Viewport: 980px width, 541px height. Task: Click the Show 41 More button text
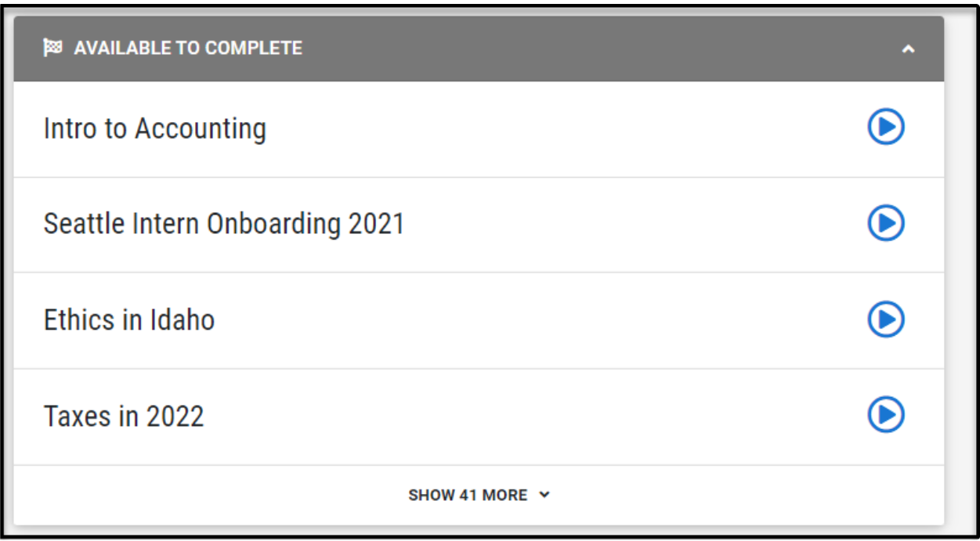pos(468,495)
